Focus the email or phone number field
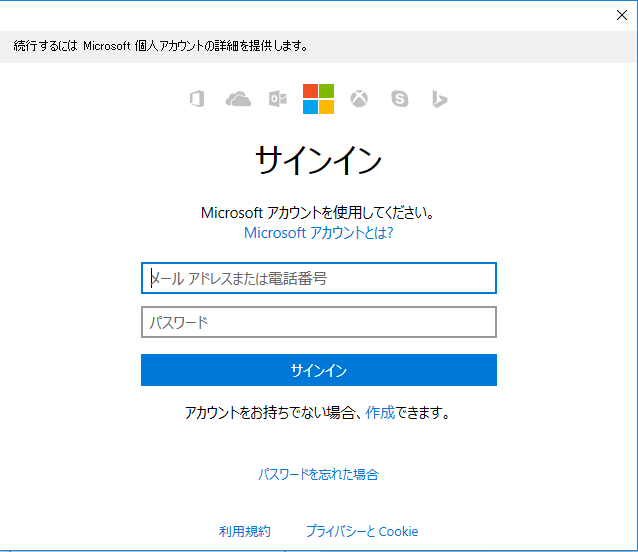 (319, 278)
